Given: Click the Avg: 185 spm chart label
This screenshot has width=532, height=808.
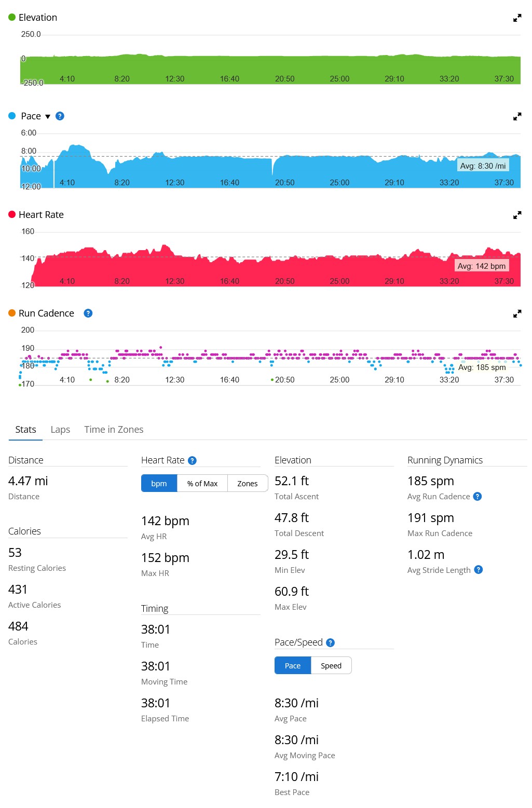Looking at the screenshot, I should [x=482, y=367].
